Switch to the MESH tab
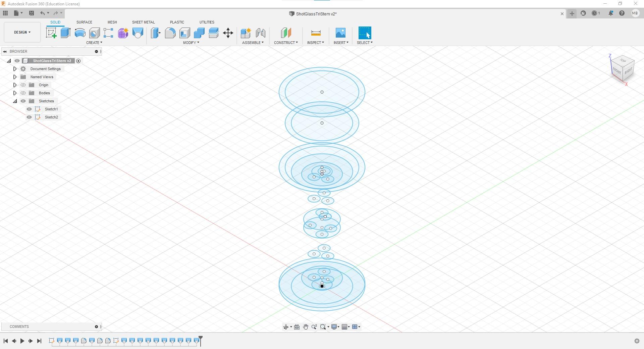 112,22
